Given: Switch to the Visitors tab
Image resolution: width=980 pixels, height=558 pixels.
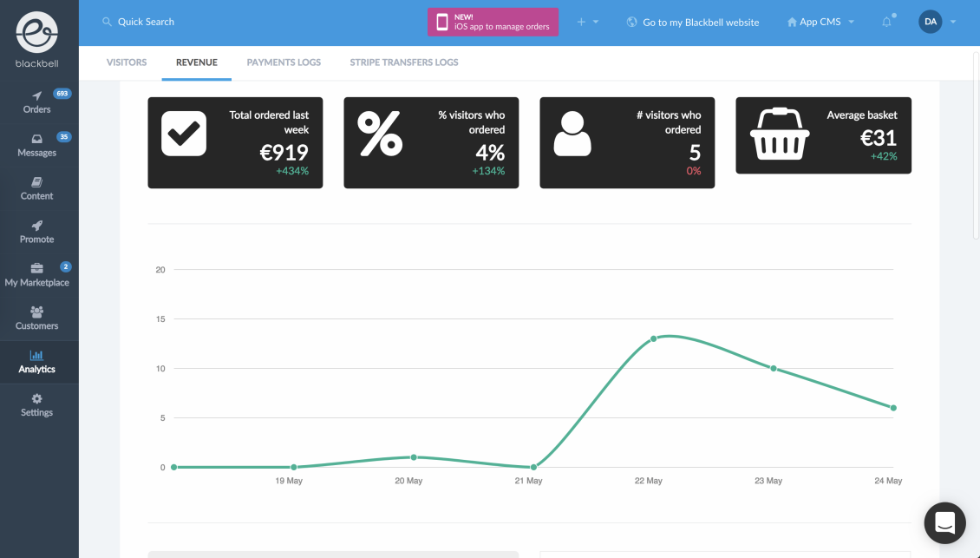Looking at the screenshot, I should tap(127, 62).
